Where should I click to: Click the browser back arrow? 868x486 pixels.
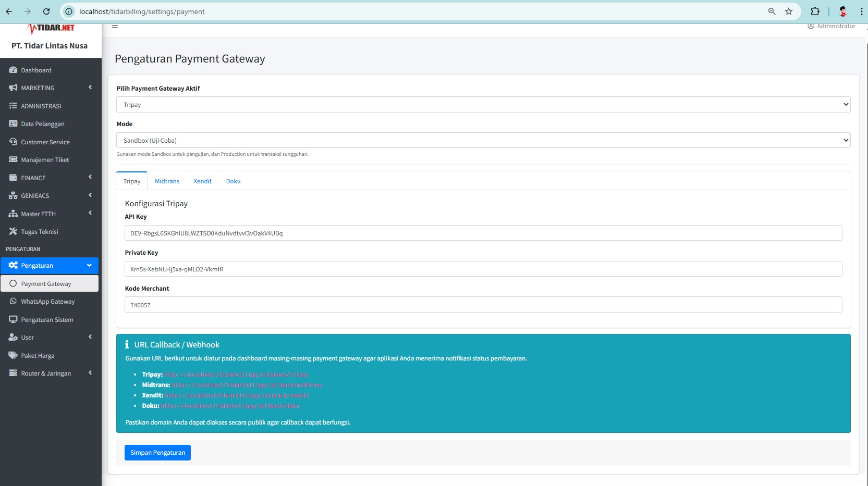tap(9, 11)
